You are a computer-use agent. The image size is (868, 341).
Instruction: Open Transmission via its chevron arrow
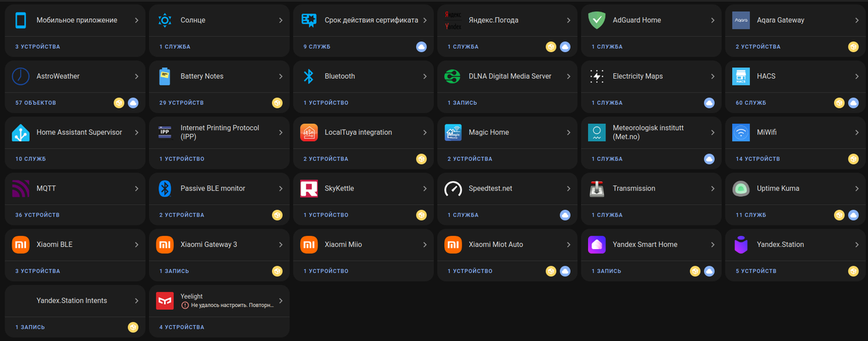point(712,188)
